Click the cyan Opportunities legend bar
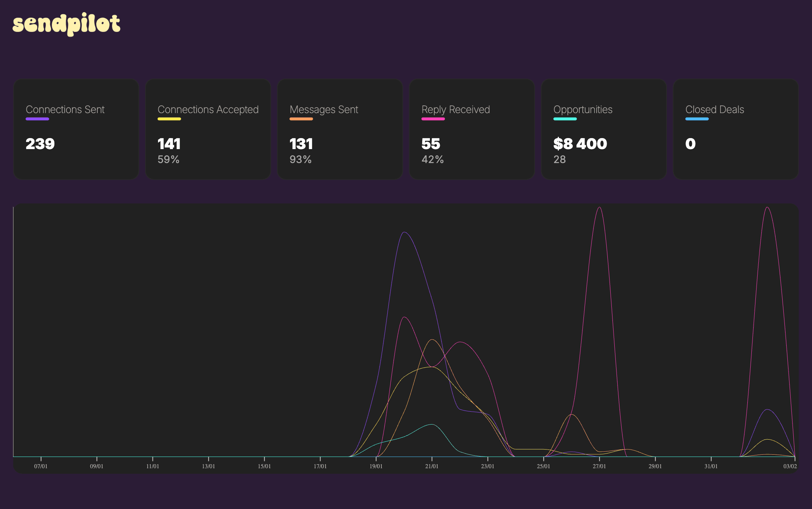Screen dimensions: 812x509 [x=565, y=119]
